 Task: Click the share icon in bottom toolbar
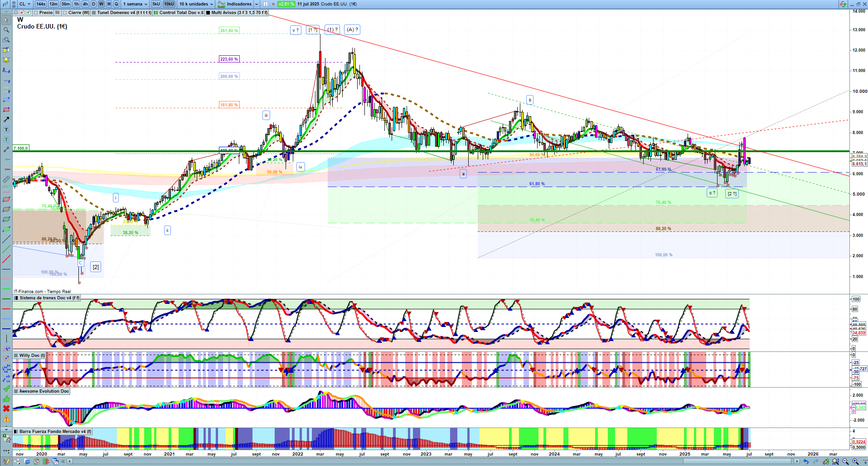point(17,461)
